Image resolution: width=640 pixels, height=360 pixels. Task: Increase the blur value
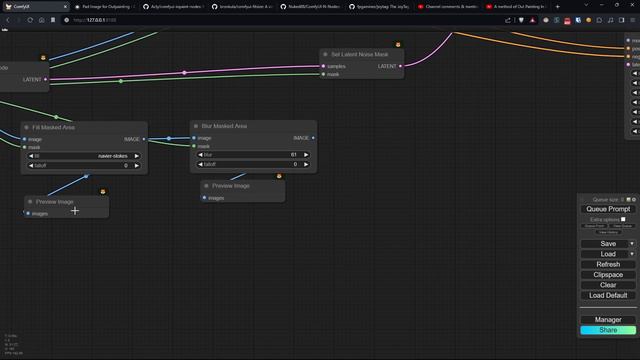(x=306, y=155)
